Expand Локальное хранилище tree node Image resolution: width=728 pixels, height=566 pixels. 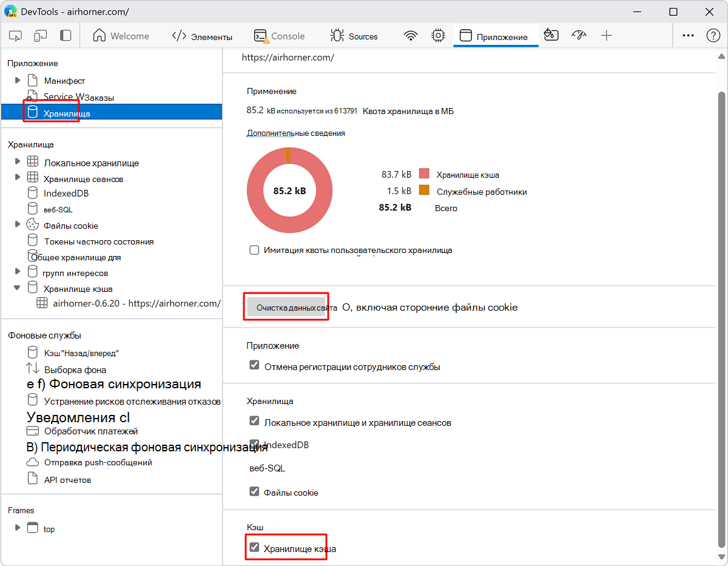(18, 163)
